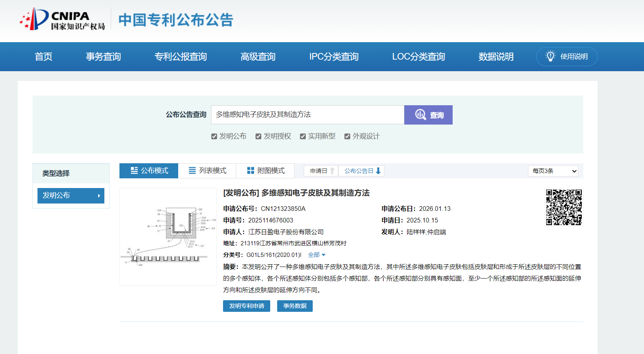This screenshot has height=354, width=644.
Task: Click the 附图模式 grid icon
Action: tap(250, 171)
